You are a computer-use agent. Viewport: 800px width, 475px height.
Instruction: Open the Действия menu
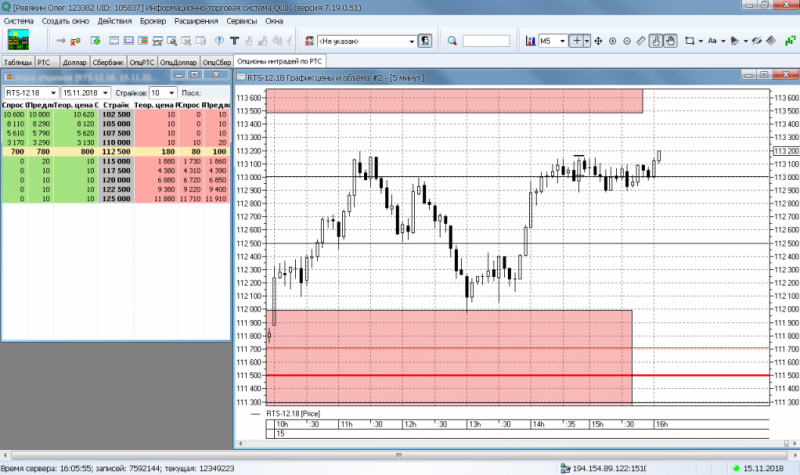coord(115,21)
